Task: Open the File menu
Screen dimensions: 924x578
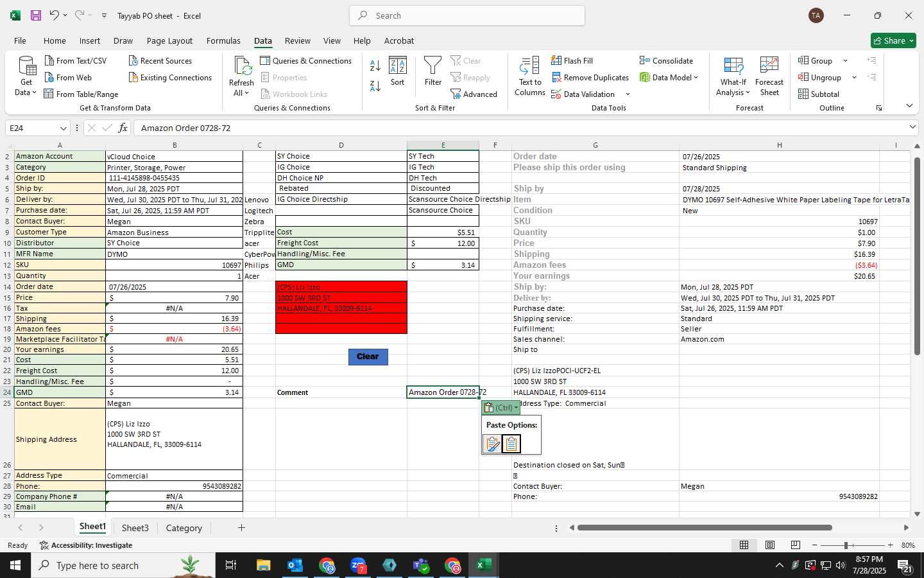Action: tap(21, 40)
